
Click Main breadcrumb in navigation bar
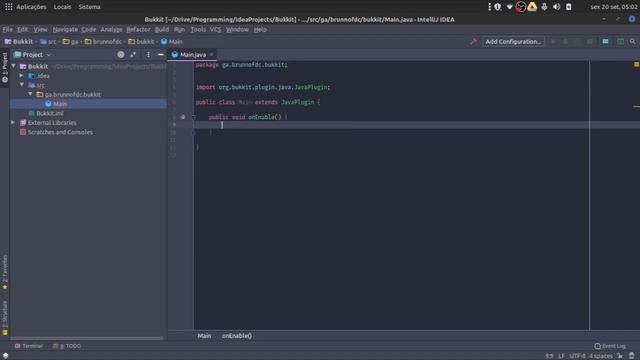(172, 41)
